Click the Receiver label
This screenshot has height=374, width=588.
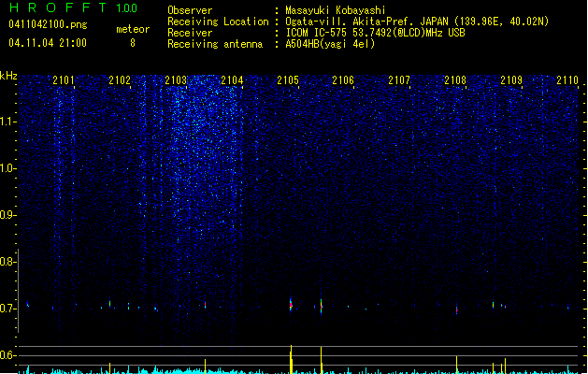point(190,33)
